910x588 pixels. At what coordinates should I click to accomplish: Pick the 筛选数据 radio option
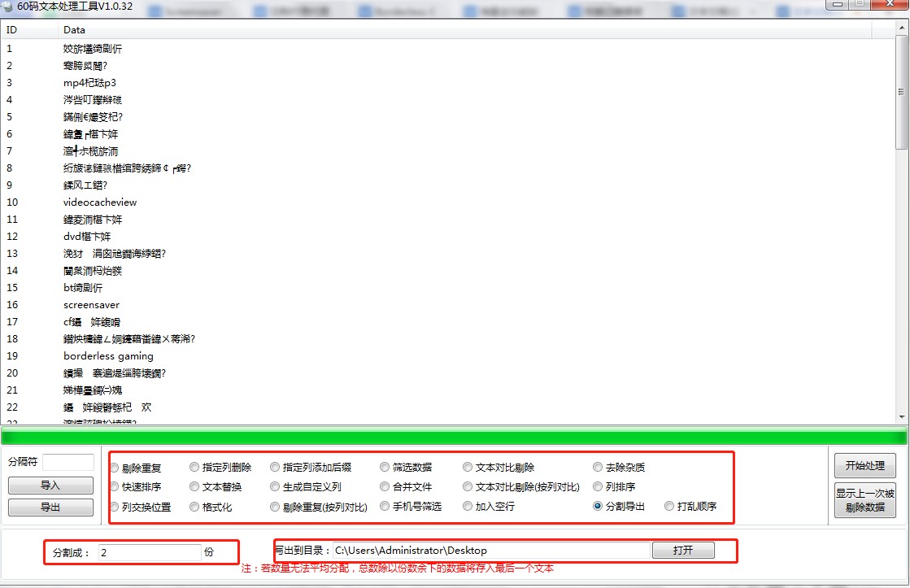tap(406, 468)
